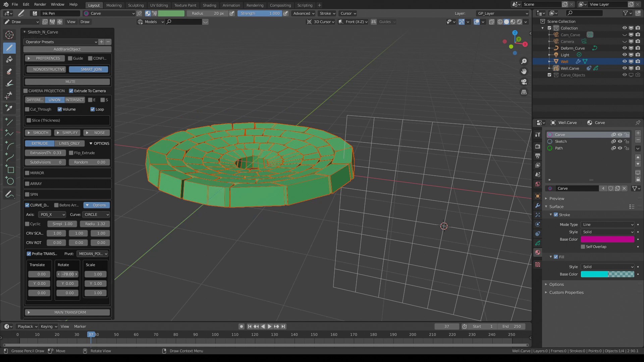The height and width of the screenshot is (362, 644).
Task: Enable the MIRROR checkbox
Action: point(27,173)
